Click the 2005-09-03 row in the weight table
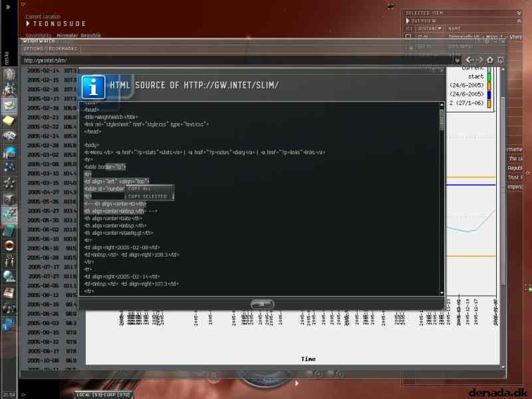 pos(52,323)
